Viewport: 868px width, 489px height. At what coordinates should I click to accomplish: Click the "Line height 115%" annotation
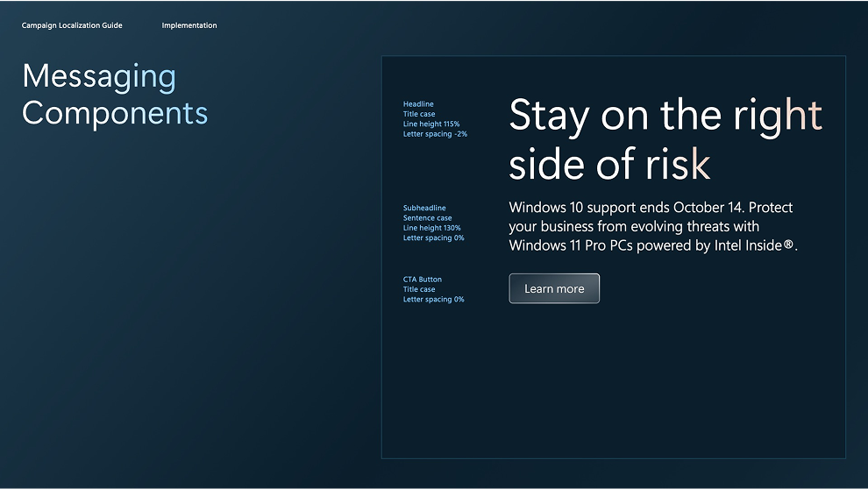[x=431, y=124]
